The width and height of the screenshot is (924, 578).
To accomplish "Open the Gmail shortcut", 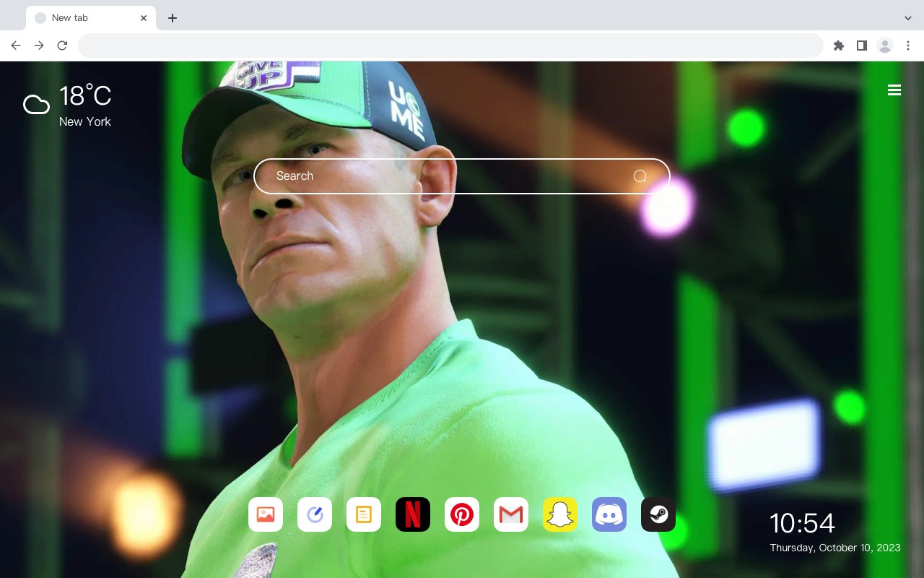I will pos(511,514).
